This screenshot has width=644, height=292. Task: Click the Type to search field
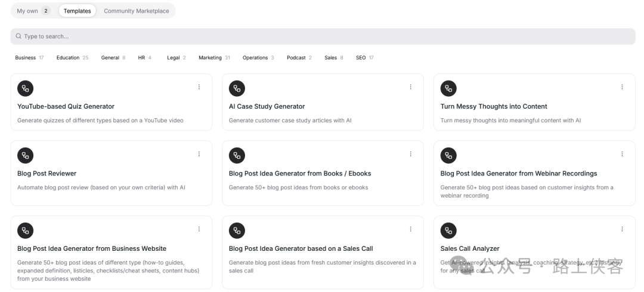click(322, 36)
